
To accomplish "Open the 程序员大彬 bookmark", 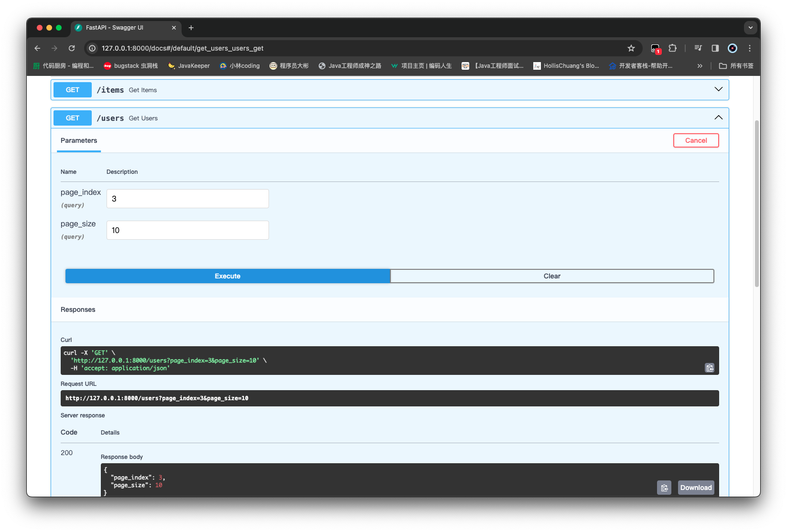I will (289, 66).
